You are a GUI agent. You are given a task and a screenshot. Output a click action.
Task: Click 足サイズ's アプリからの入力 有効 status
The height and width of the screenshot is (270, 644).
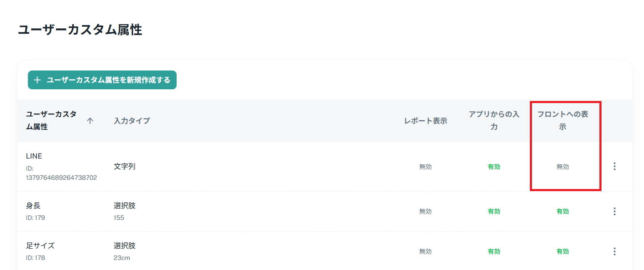(494, 252)
